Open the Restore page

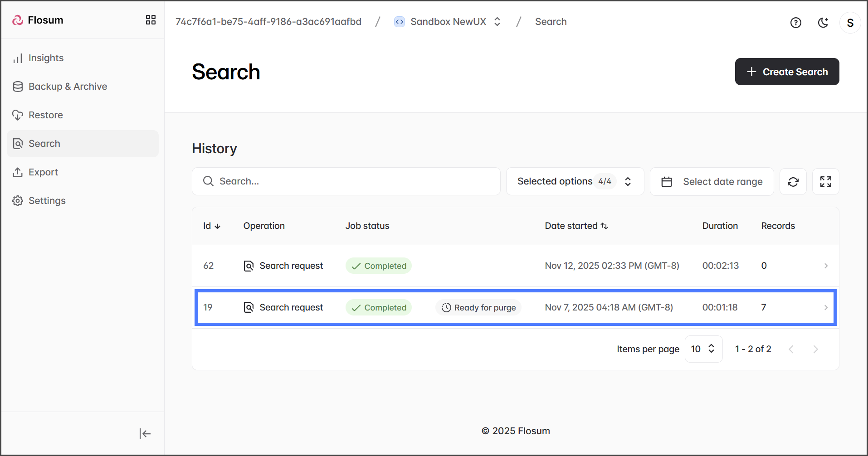pyautogui.click(x=45, y=115)
